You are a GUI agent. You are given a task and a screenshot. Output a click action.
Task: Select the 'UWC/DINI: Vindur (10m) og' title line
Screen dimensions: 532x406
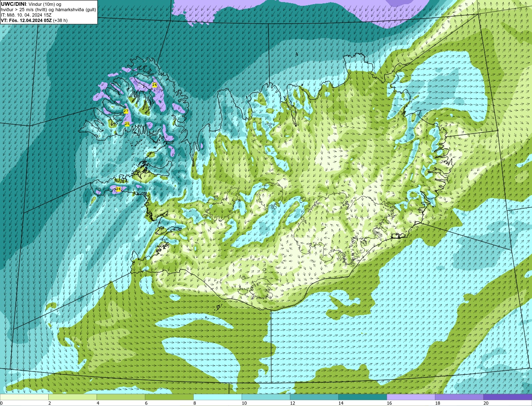coord(31,4)
